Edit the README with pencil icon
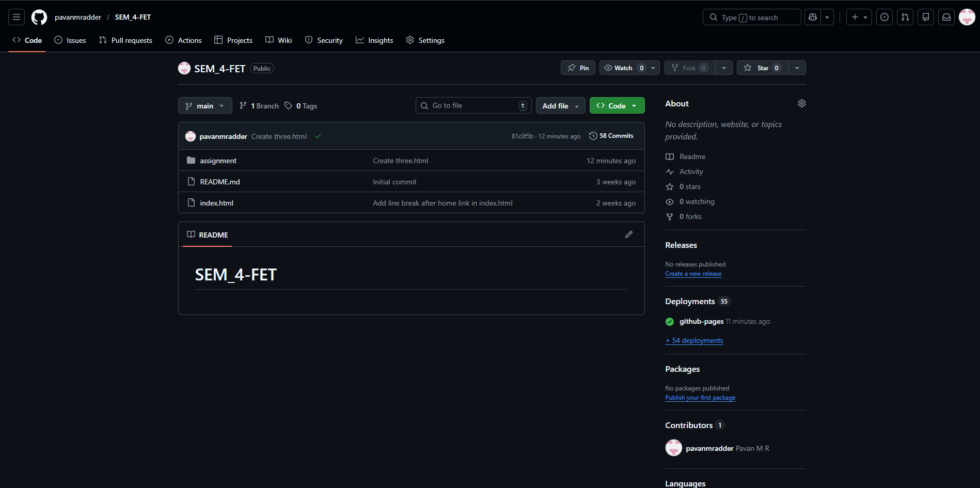Viewport: 980px width, 488px height. click(629, 234)
